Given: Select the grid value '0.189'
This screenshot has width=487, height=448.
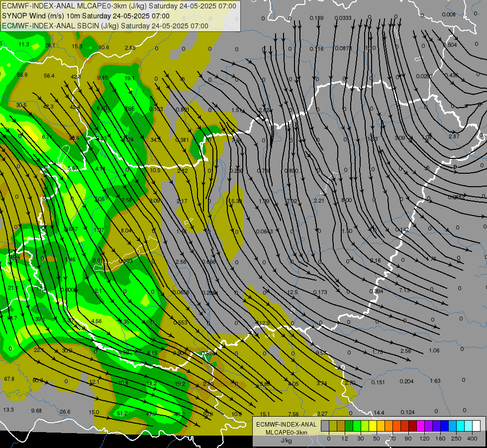Looking at the screenshot, I should pos(316,18).
